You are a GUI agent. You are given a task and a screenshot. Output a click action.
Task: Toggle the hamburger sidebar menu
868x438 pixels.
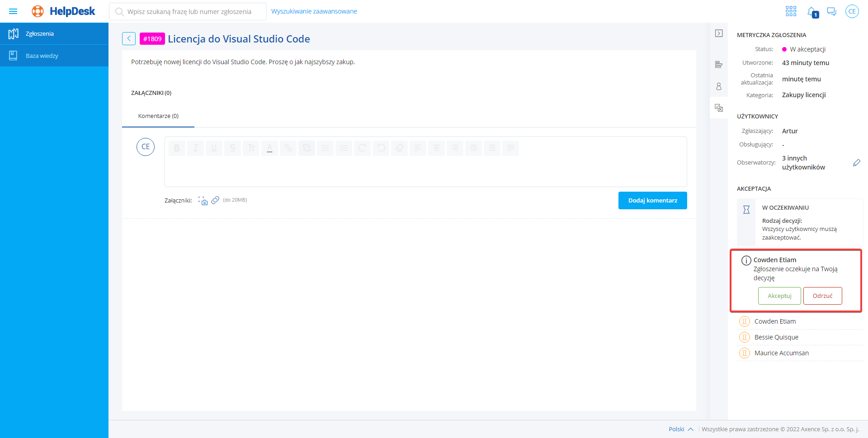point(13,11)
